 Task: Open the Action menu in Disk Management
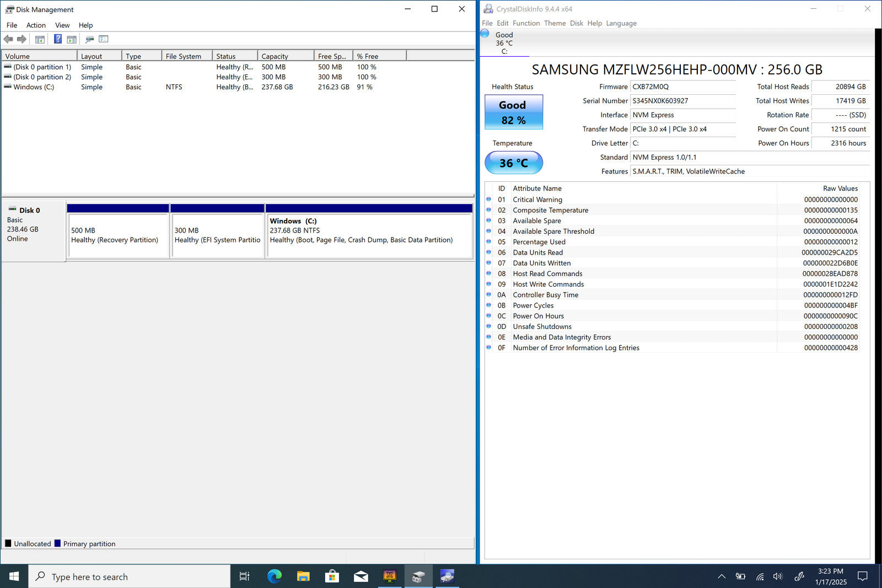(x=36, y=25)
